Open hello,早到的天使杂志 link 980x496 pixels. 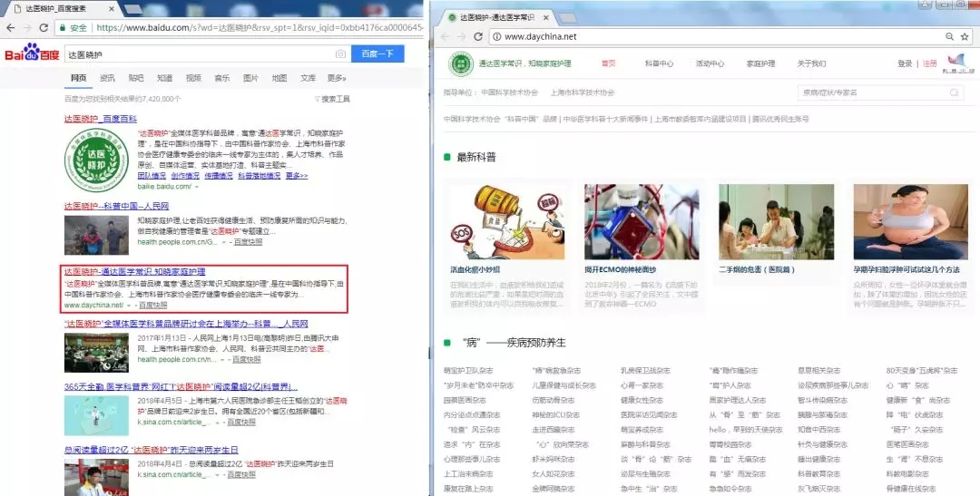(746, 430)
